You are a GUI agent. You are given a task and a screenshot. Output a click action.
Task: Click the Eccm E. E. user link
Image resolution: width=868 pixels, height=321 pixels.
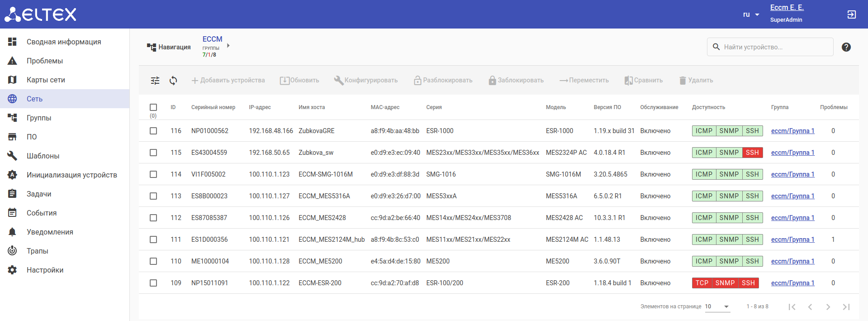[787, 7]
